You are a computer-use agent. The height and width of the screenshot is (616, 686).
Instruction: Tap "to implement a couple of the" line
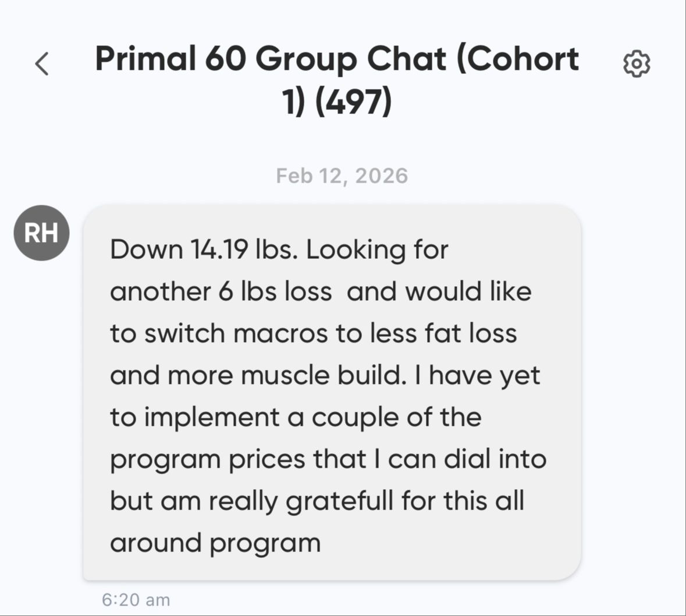click(x=296, y=417)
